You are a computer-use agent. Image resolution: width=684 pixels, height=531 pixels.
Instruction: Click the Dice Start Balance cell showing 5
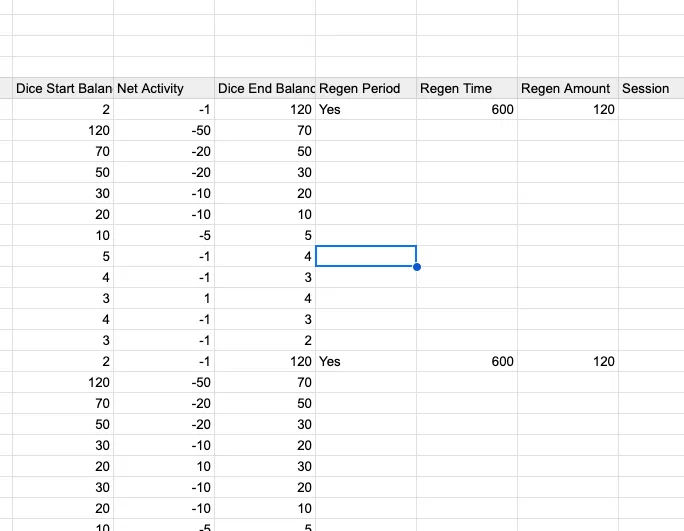coord(62,256)
